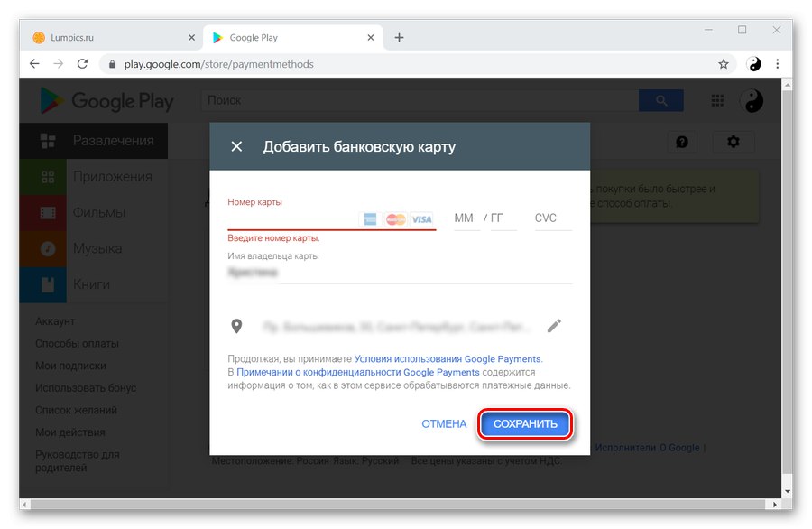Image resolution: width=812 pixels, height=529 pixels.
Task: Edit address with the pencil icon
Action: (554, 326)
